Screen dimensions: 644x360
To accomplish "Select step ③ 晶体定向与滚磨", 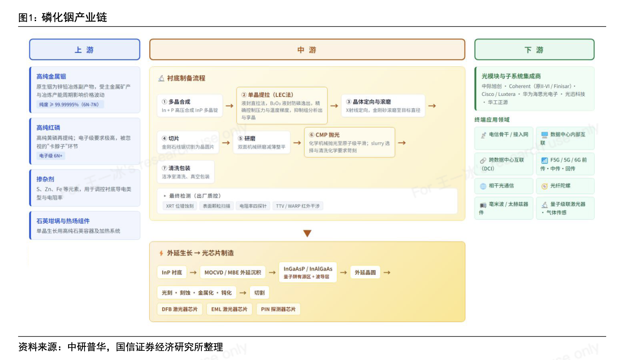I will point(383,106).
